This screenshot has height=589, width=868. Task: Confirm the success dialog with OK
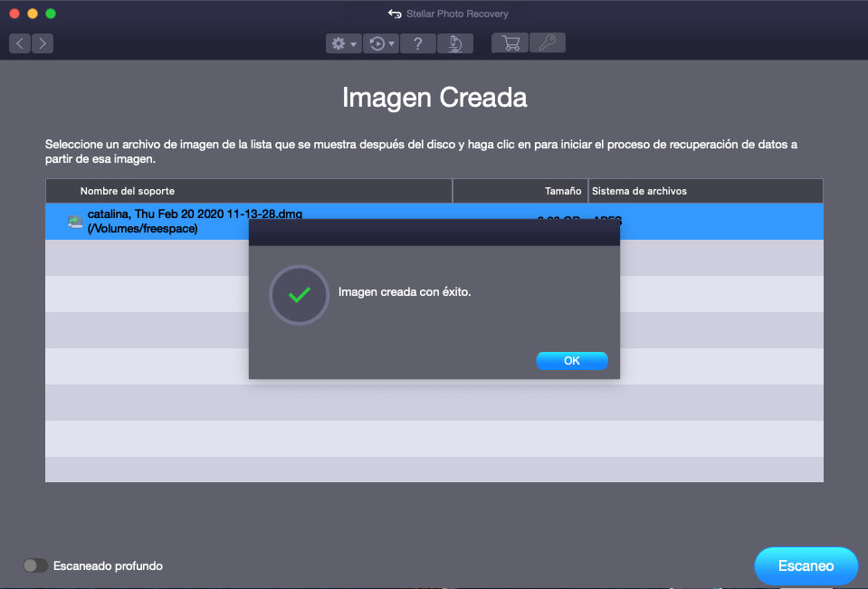[572, 361]
